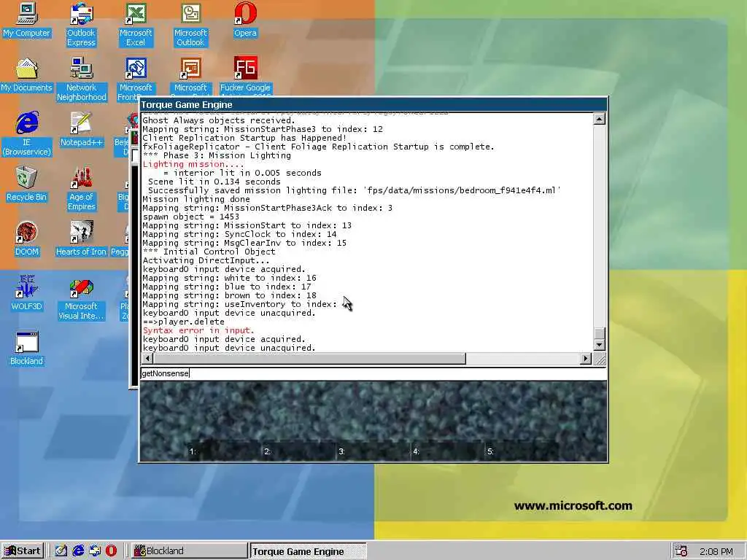Switch to Blockland taskbar button

pos(188,551)
